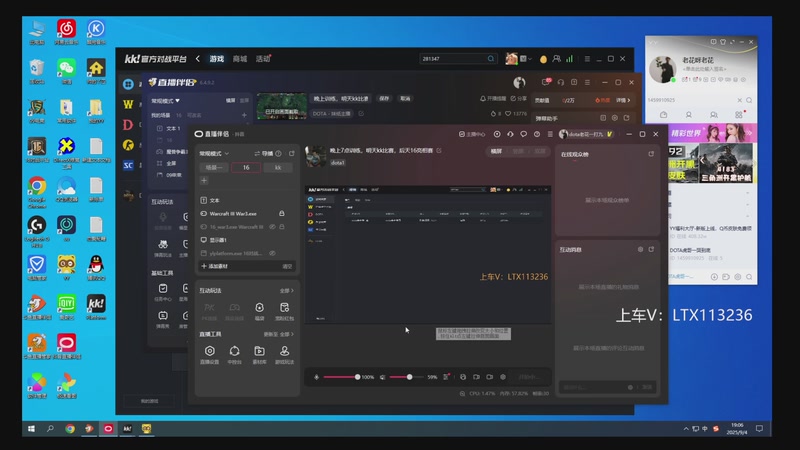The height and width of the screenshot is (450, 800).
Task: Click 清空 to clear the sources
Action: tap(287, 266)
